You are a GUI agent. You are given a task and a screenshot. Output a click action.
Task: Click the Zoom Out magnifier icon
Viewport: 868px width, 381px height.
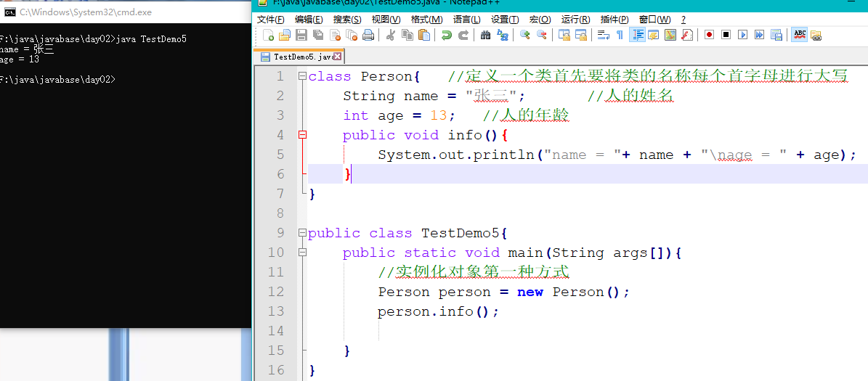pos(541,36)
